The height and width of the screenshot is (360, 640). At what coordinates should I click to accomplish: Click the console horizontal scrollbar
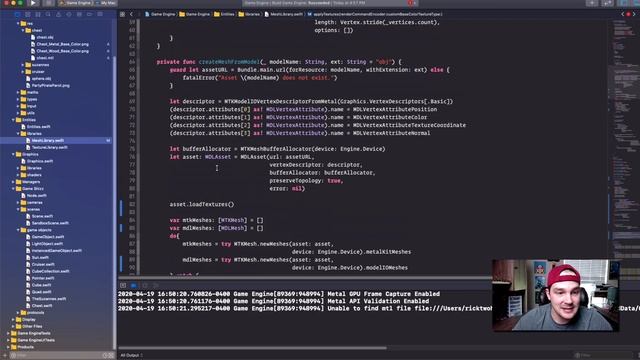pyautogui.click(x=252, y=348)
